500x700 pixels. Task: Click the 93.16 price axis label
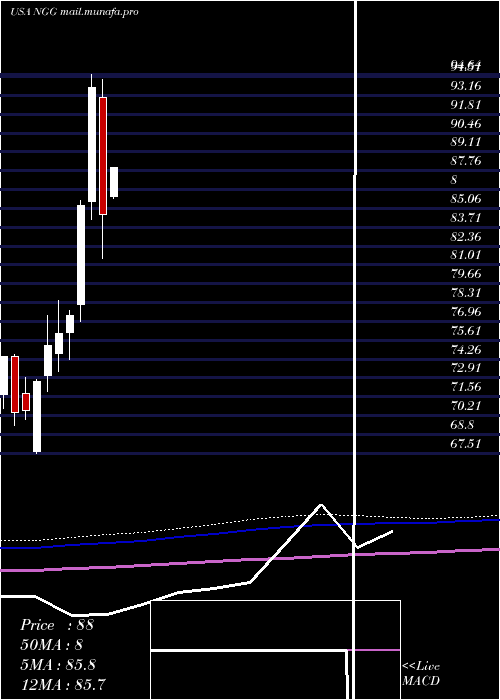(466, 86)
